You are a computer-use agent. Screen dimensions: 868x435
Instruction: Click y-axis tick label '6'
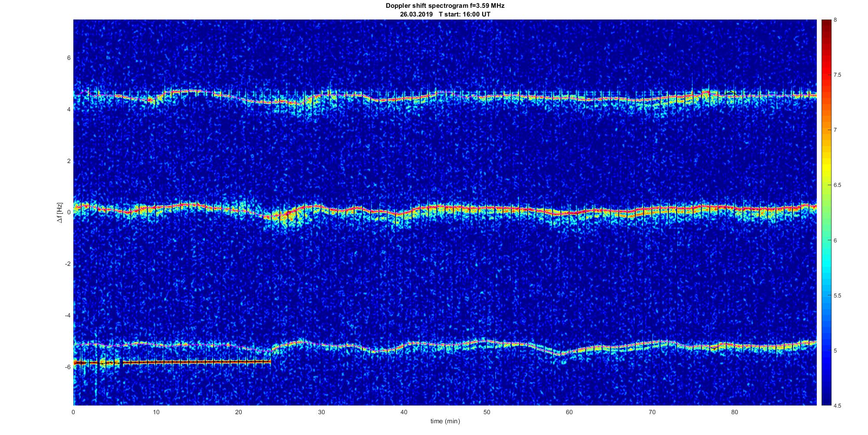pyautogui.click(x=69, y=58)
